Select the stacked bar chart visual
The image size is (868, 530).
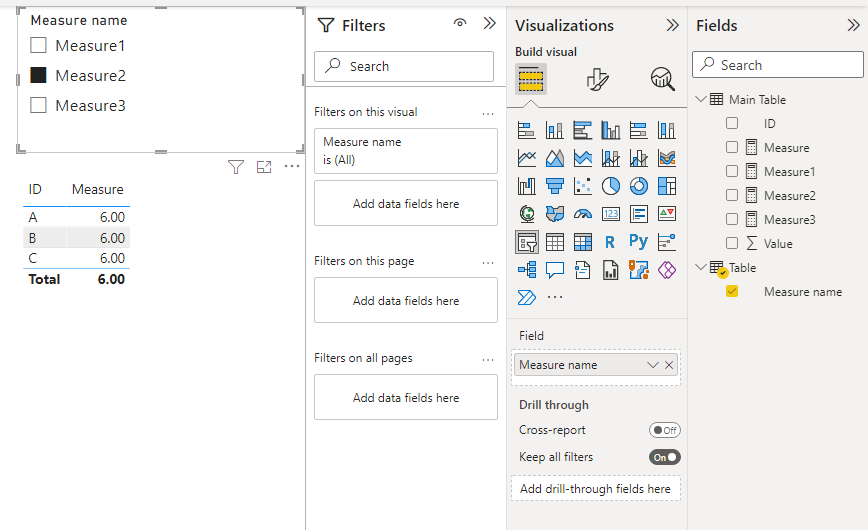coord(526,131)
